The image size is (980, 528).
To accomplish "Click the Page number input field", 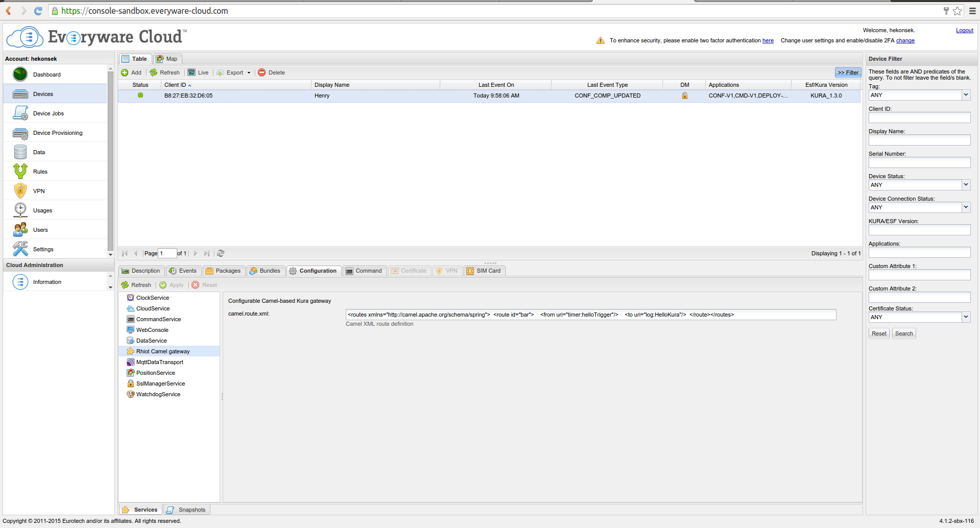I will (x=168, y=253).
